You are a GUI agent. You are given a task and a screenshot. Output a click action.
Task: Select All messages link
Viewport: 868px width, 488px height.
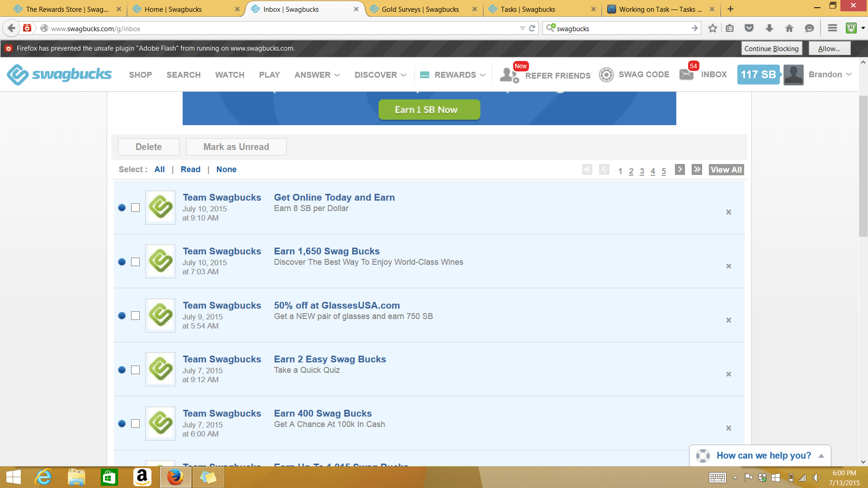pyautogui.click(x=159, y=169)
